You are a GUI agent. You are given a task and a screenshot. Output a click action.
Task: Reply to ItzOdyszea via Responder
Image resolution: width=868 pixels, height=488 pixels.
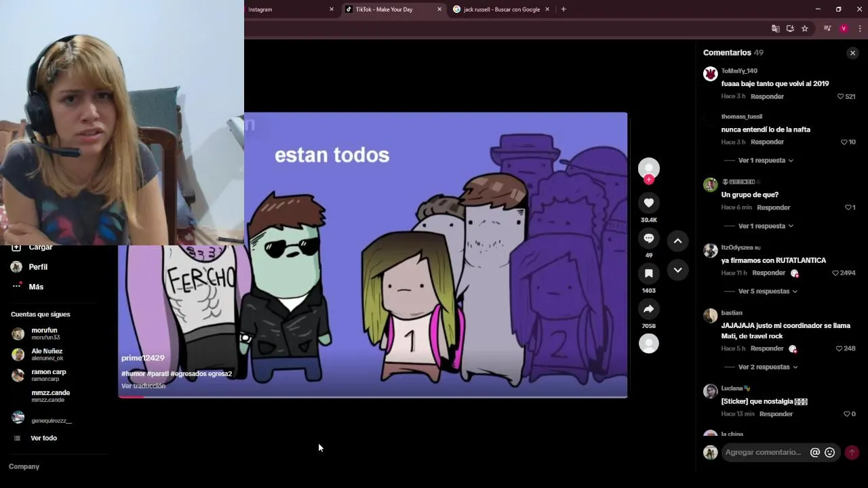[768, 272]
